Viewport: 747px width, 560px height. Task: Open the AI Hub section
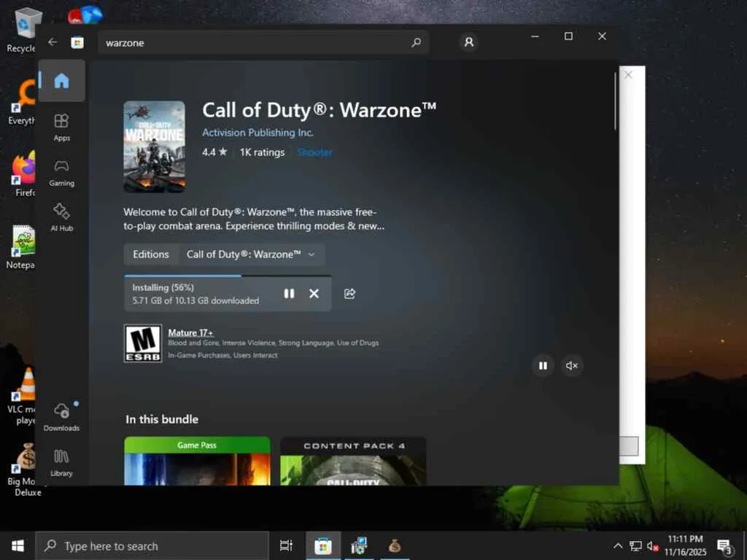tap(61, 217)
